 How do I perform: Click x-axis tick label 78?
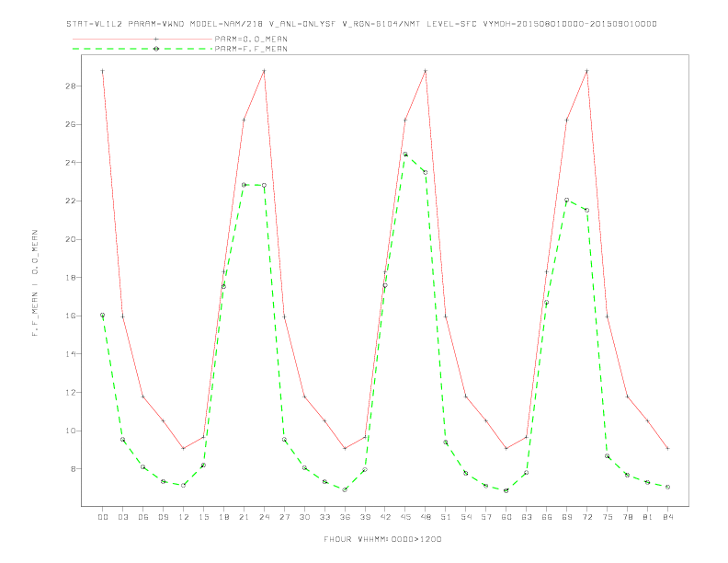(x=627, y=517)
